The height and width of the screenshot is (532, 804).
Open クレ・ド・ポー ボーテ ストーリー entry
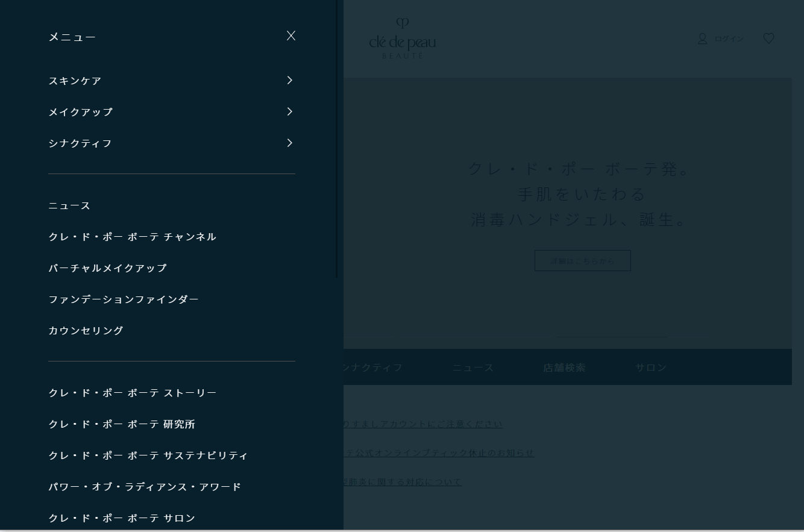click(x=133, y=393)
